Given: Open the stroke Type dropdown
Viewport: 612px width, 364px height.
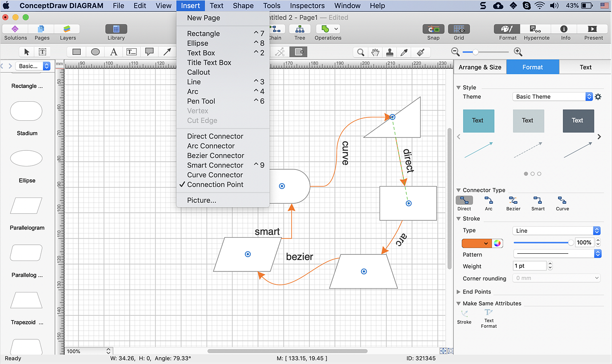Looking at the screenshot, I should point(557,231).
